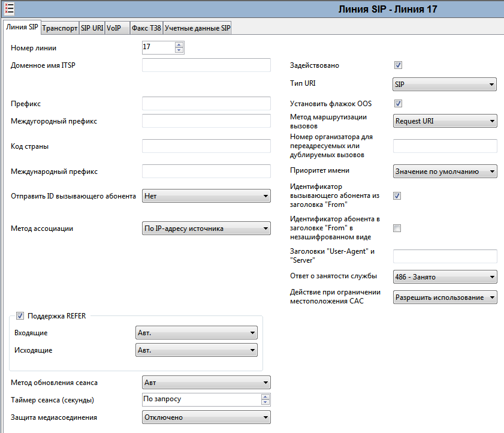The image size is (504, 433).
Task: Click the Междугородный префикс field
Action: 206,121
